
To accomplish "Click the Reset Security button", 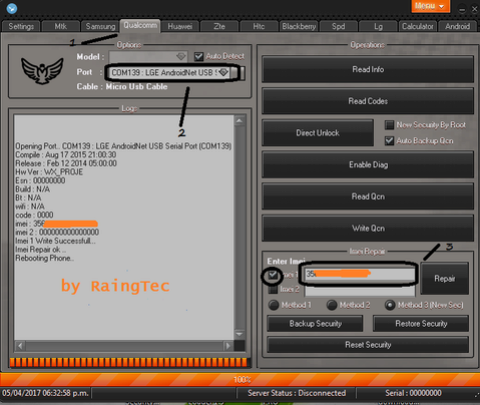I will coord(368,344).
